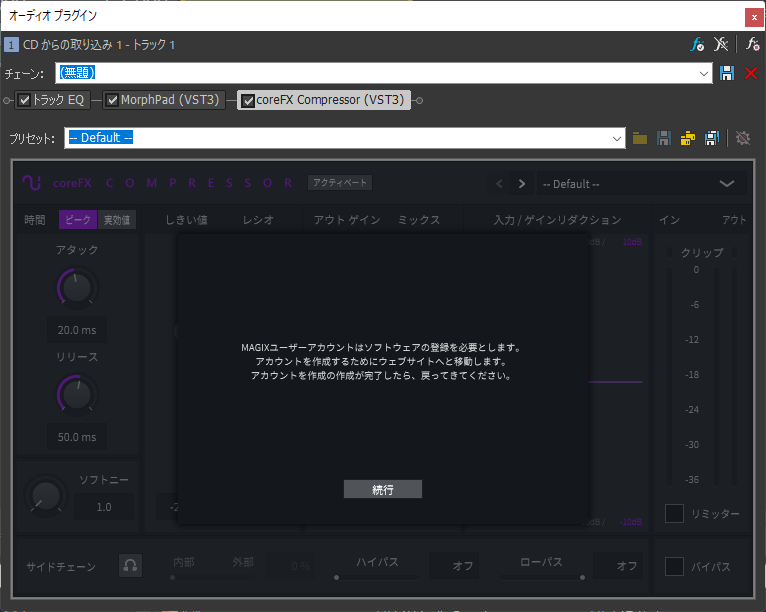The width and height of the screenshot is (766, 612).
Task: Click the next preset arrow icon
Action: coord(521,184)
